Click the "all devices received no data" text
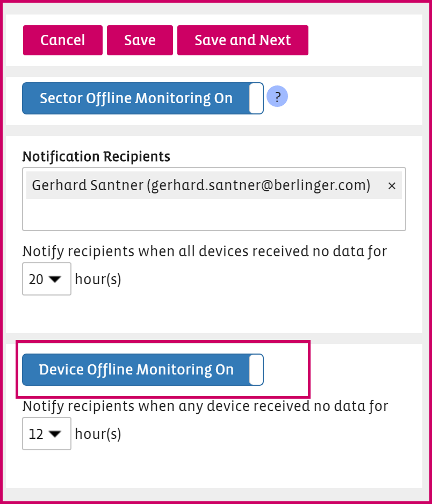432x504 pixels. (x=204, y=251)
